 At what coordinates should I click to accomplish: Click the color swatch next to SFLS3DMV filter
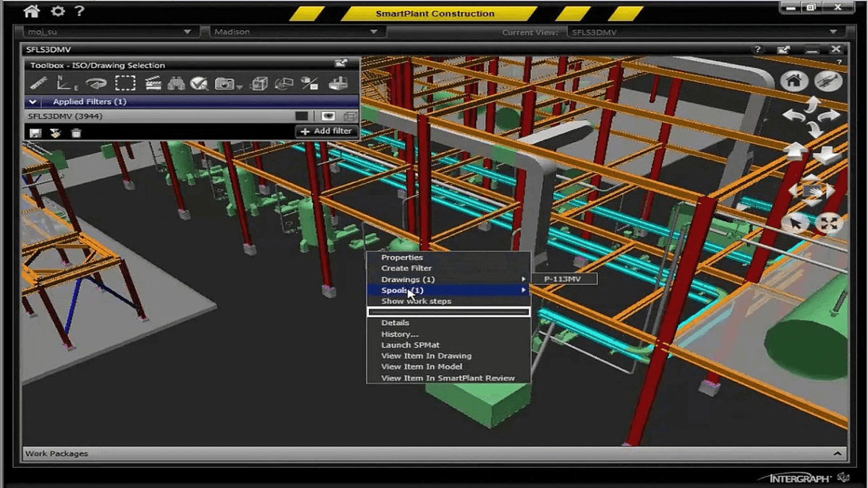302,116
